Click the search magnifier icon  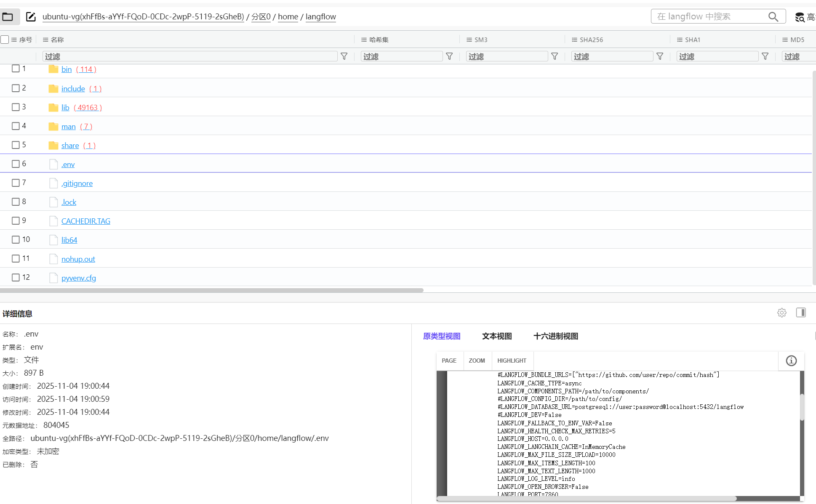pyautogui.click(x=773, y=16)
